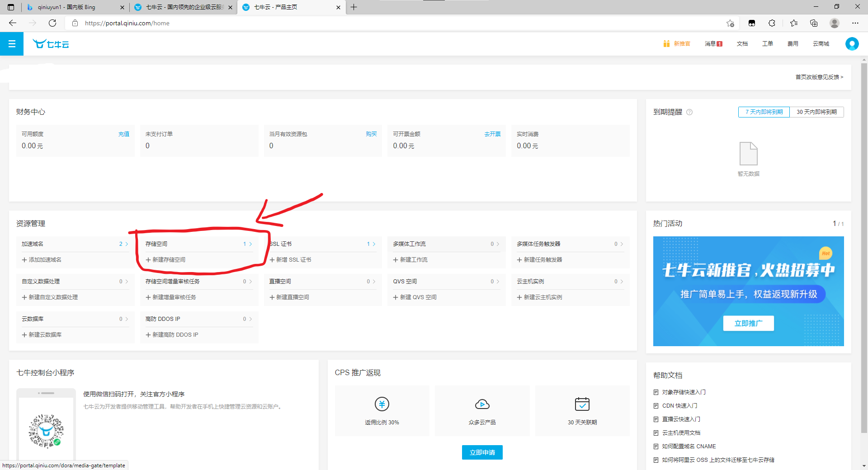Image resolution: width=868 pixels, height=470 pixels.
Task: Click 新建存储空间 plus link
Action: click(x=165, y=260)
